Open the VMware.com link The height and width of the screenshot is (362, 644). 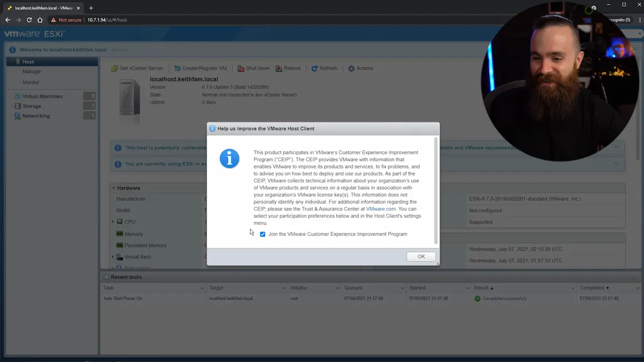point(380,209)
